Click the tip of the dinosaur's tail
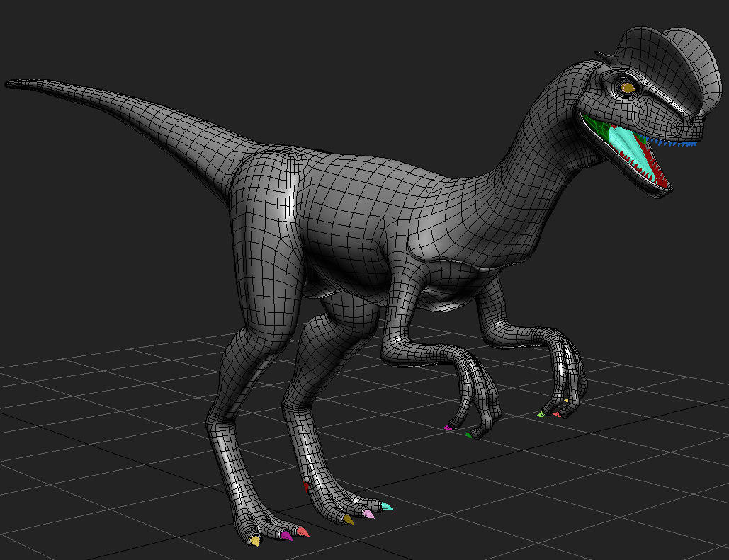729x560 pixels. tap(10, 84)
